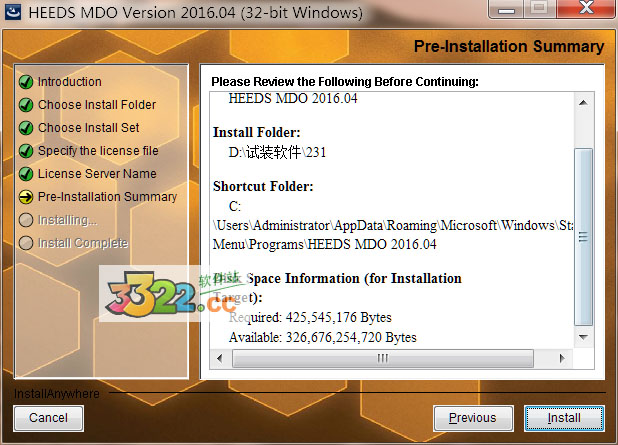The image size is (618, 445).
Task: Click the checkmark icon for Choose Install Set
Action: click(x=26, y=128)
